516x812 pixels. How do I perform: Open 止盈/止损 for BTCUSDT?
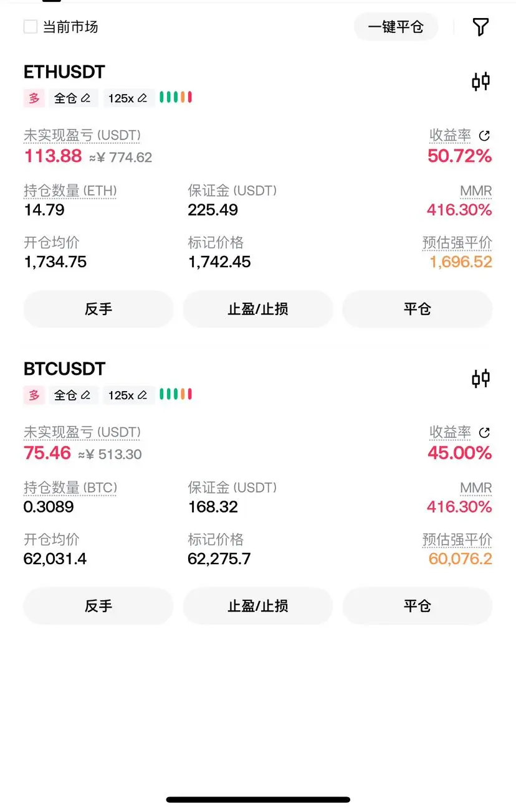click(x=258, y=606)
